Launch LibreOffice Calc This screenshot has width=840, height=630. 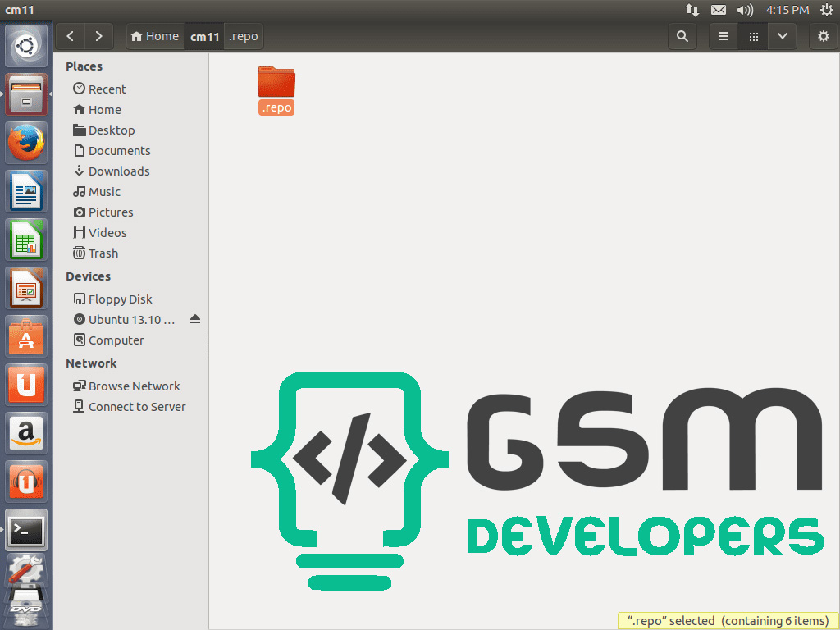tap(26, 240)
